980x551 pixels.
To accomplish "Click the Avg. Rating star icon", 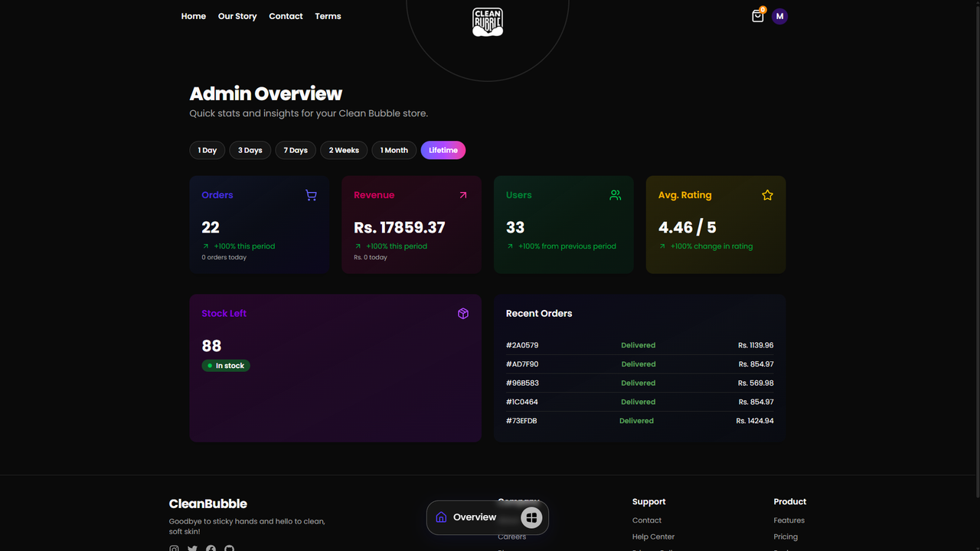I will tap(767, 195).
